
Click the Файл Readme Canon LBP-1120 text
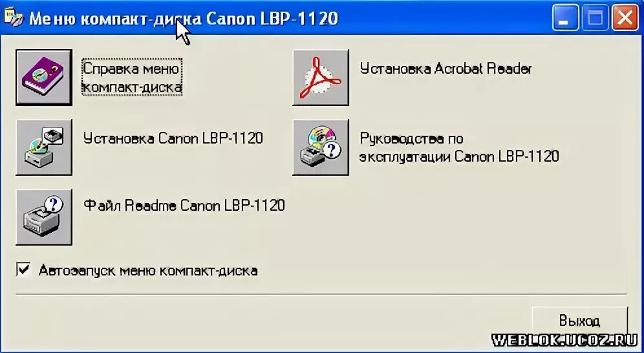[184, 205]
